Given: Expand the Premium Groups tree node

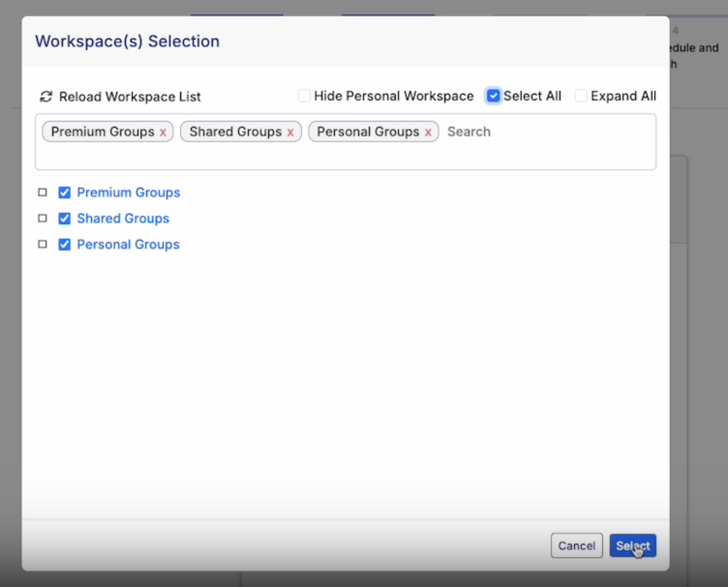Looking at the screenshot, I should point(42,192).
